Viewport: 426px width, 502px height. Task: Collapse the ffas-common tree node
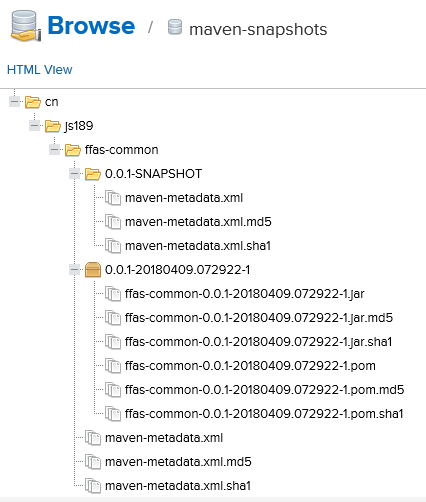pos(54,150)
